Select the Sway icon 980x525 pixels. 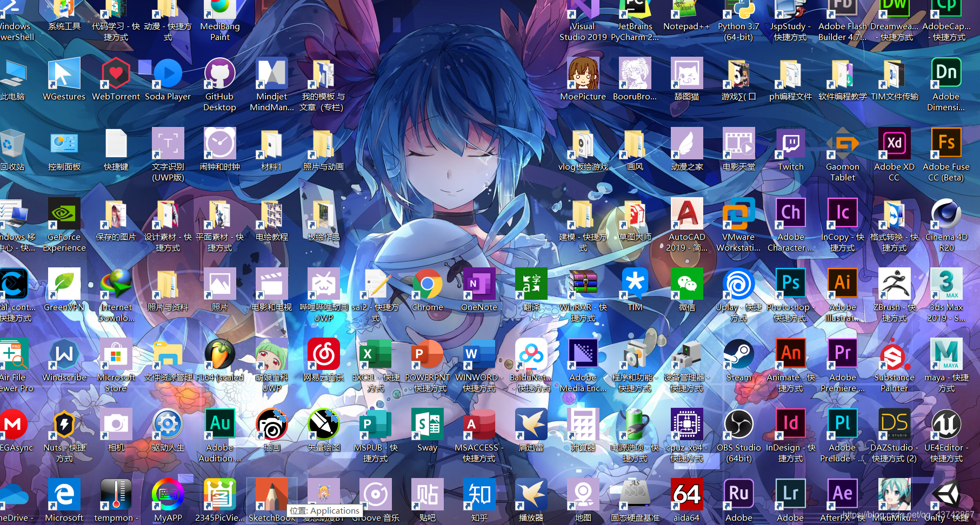427,425
